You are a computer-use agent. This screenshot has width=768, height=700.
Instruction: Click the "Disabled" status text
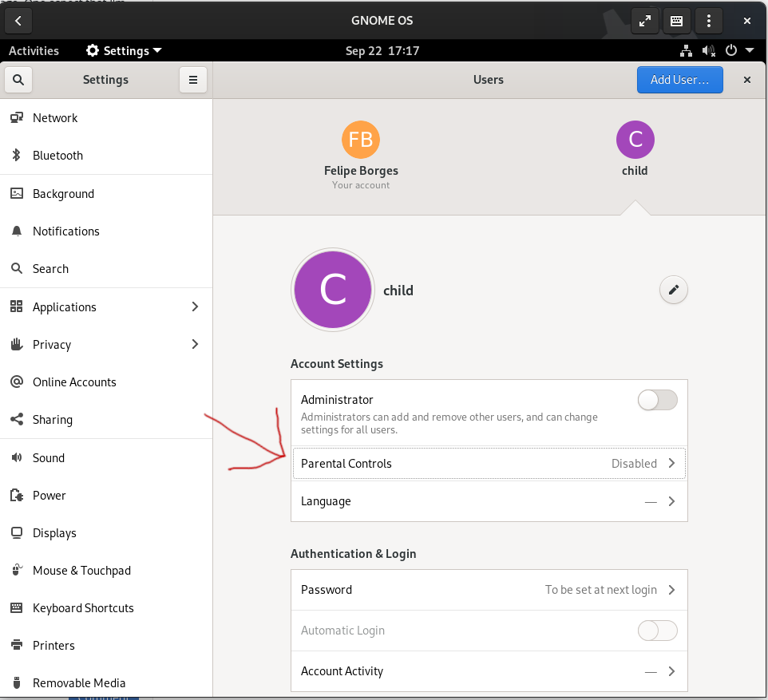(x=634, y=464)
